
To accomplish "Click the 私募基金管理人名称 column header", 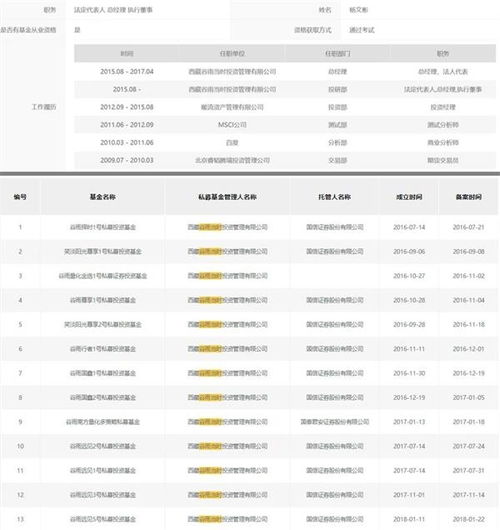I will (x=228, y=197).
